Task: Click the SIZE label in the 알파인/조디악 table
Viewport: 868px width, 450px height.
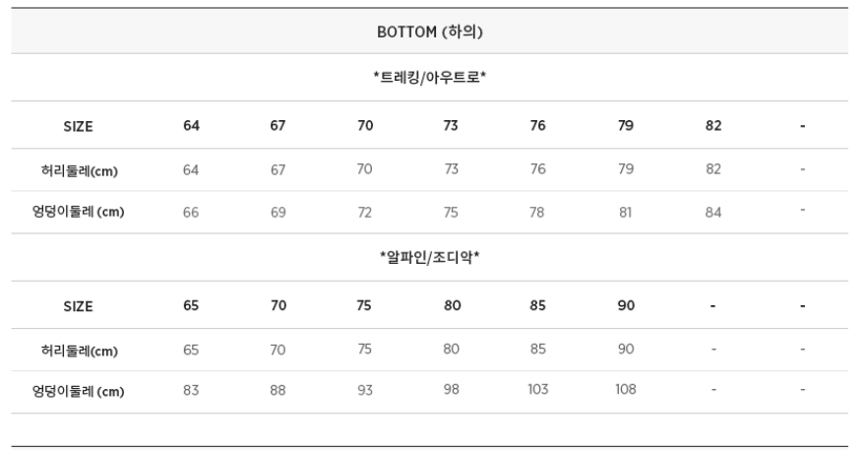Action: coord(79,306)
